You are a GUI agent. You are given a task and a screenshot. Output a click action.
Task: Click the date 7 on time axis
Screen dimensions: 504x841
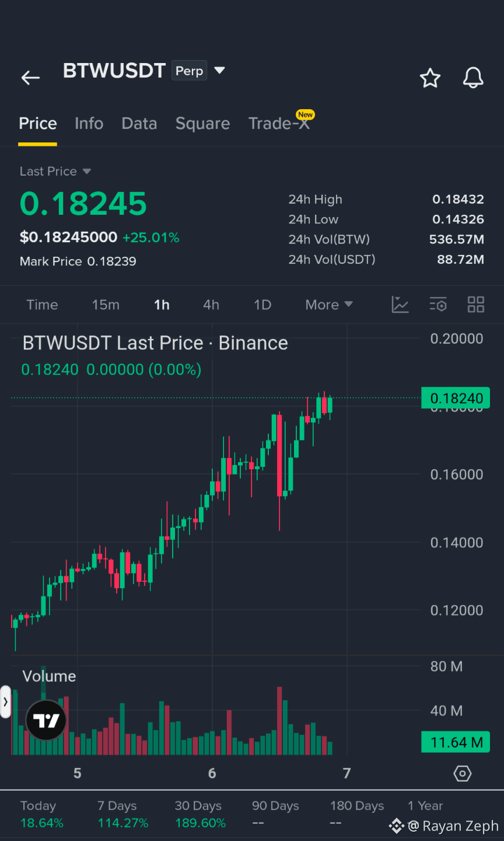(346, 774)
